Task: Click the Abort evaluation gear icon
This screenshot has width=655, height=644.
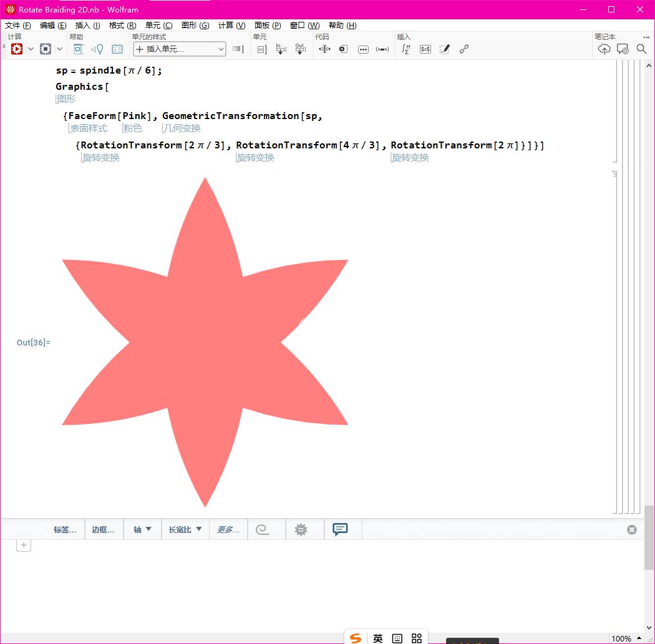Action: point(46,49)
